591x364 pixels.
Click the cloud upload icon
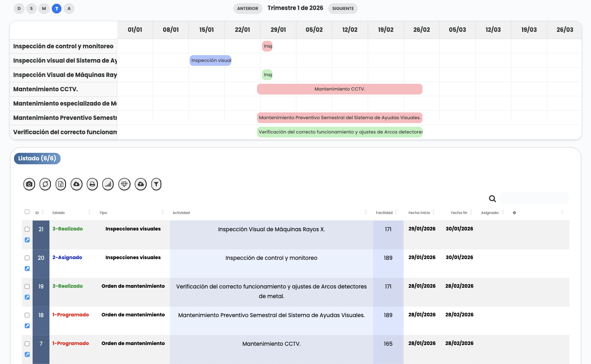click(140, 184)
